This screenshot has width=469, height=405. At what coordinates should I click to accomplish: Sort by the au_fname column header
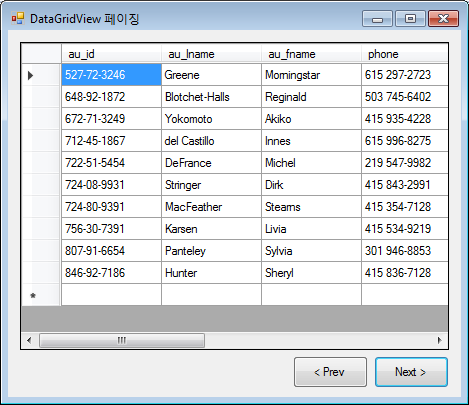(x=311, y=54)
